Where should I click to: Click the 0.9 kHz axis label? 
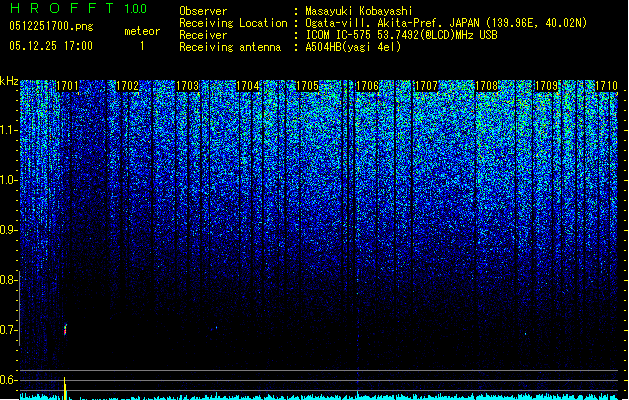pos(8,230)
